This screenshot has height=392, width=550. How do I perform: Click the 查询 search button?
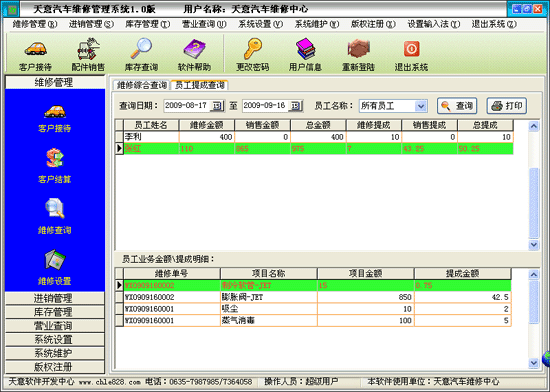pyautogui.click(x=457, y=106)
